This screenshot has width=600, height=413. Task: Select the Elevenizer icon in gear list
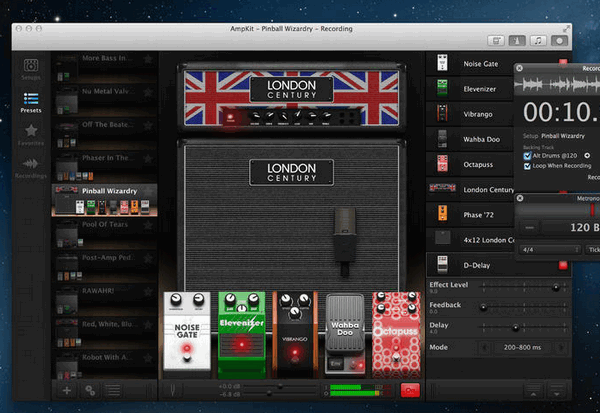tap(442, 88)
